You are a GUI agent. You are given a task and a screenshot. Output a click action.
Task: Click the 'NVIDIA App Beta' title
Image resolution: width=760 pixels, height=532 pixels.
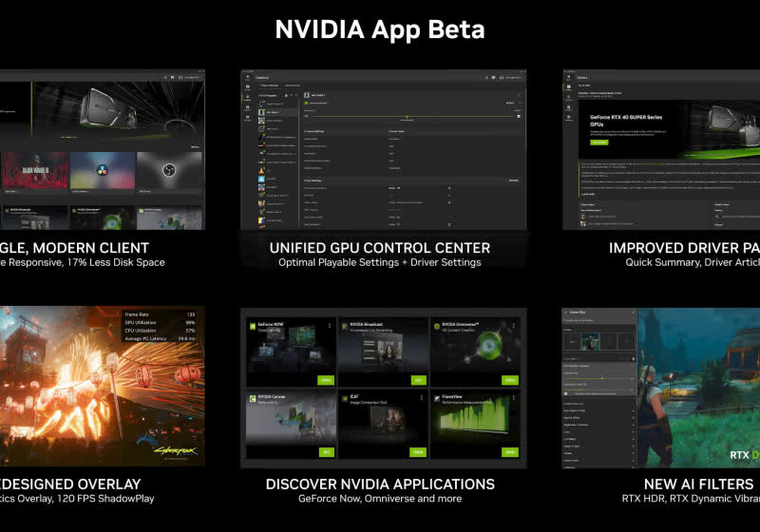click(380, 30)
